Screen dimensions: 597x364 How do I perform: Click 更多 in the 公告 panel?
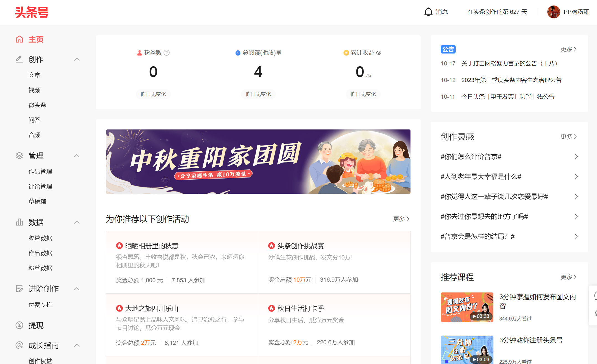(x=568, y=49)
